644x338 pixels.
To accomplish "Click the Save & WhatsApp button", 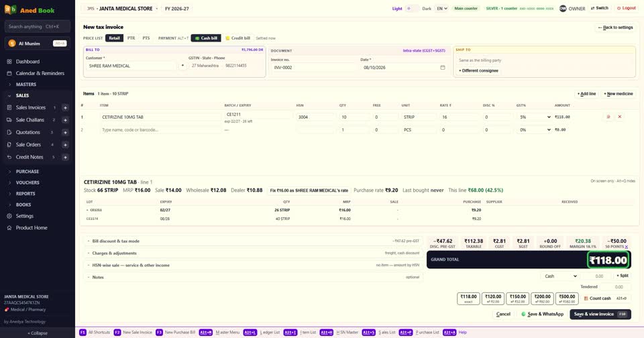I will click(542, 314).
